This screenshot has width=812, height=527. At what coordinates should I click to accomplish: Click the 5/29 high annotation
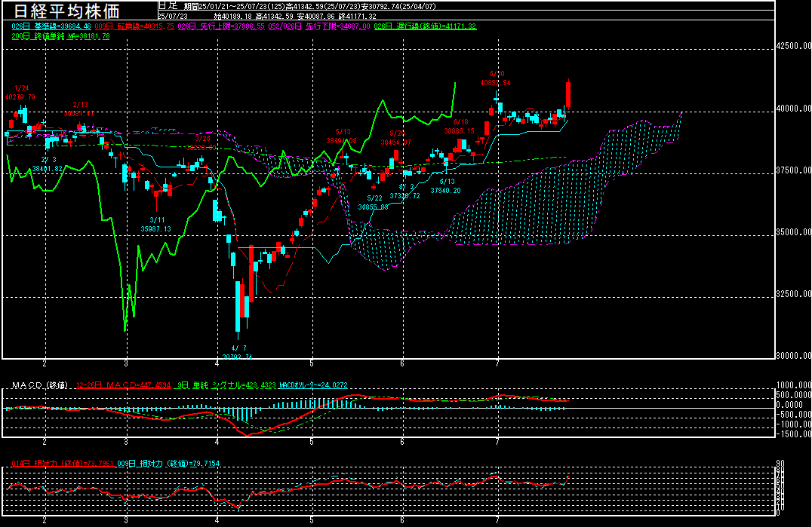tap(396, 138)
